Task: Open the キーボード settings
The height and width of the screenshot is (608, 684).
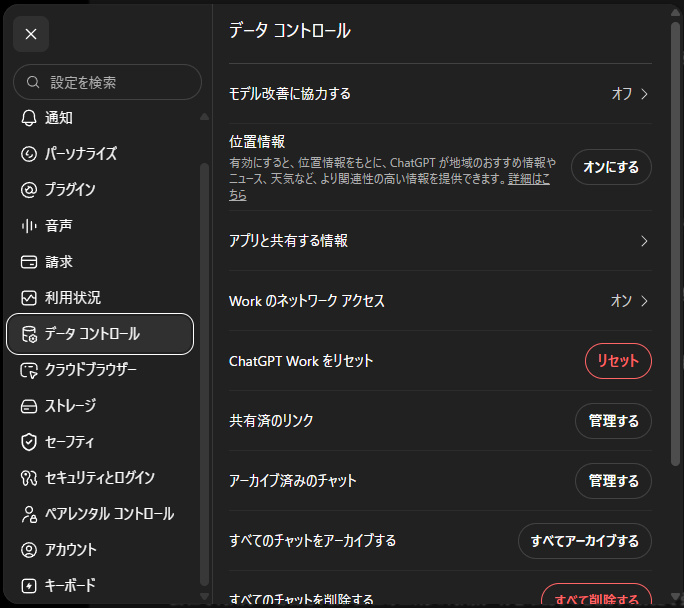Action: coord(100,586)
